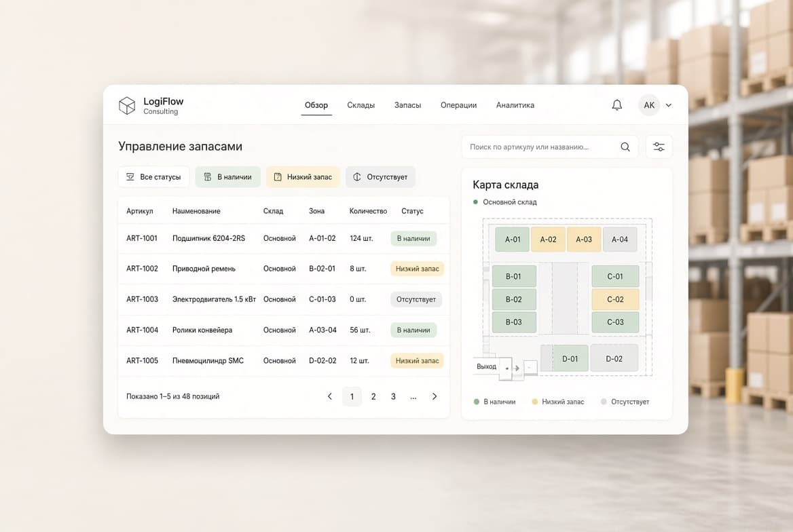Open the filter settings sliders button
The height and width of the screenshot is (532, 793).
point(659,147)
